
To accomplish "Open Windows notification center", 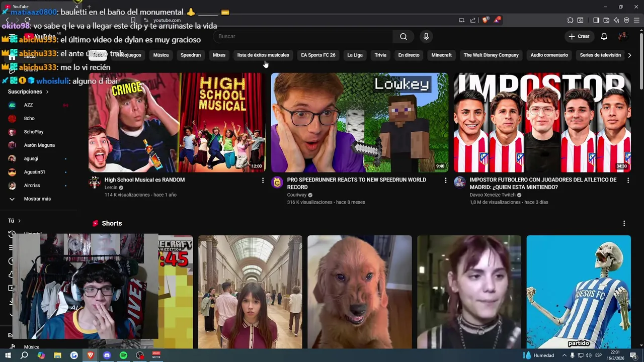I will [633, 355].
